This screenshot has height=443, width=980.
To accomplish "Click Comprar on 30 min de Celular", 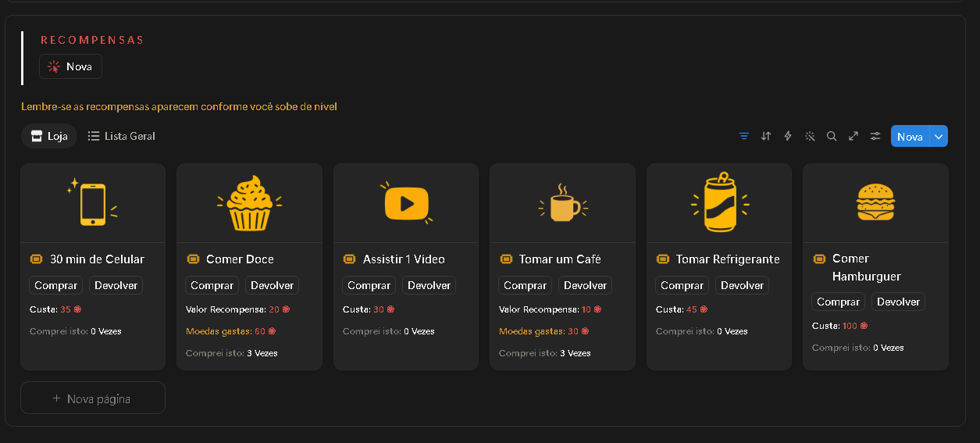I will point(56,285).
